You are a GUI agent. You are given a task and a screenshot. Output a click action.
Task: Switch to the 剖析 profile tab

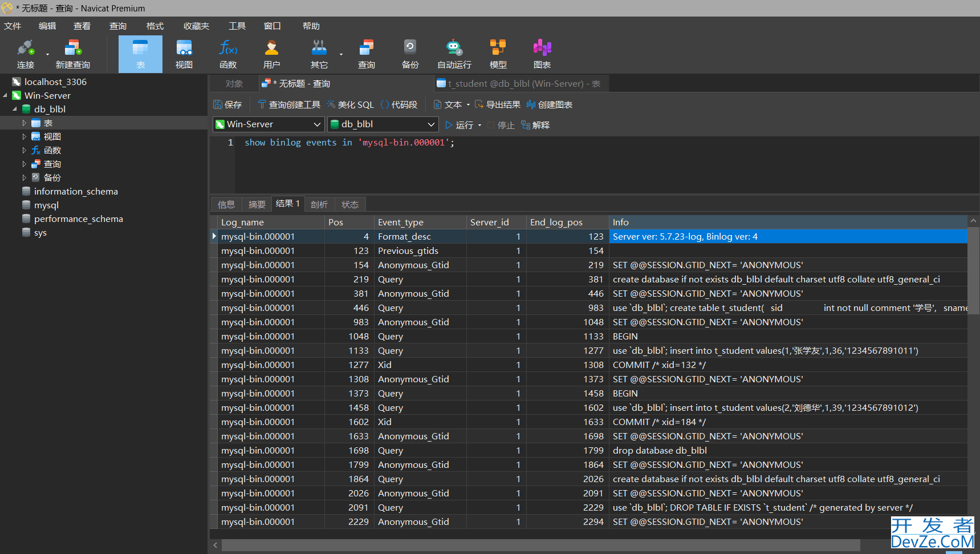coord(319,204)
